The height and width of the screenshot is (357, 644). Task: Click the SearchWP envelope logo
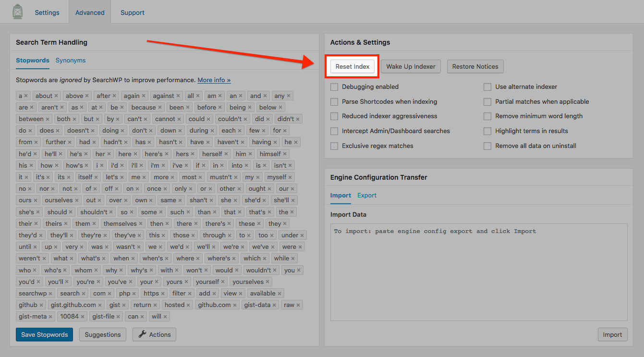click(x=17, y=12)
